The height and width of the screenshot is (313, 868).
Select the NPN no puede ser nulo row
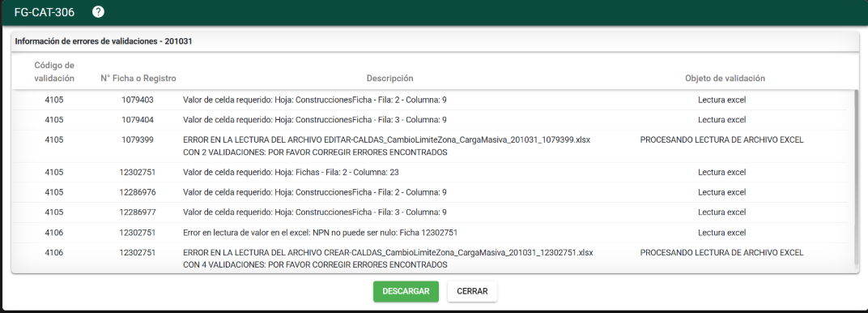tap(430, 233)
